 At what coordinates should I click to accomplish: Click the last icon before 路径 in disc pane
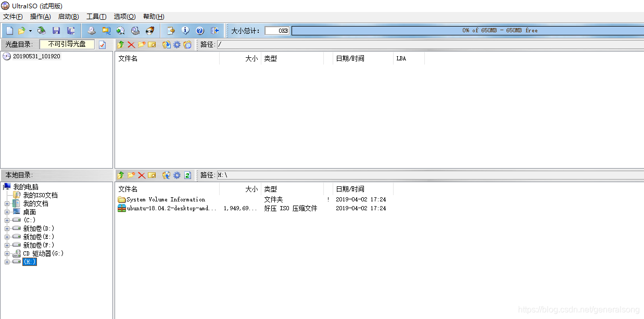pos(187,45)
